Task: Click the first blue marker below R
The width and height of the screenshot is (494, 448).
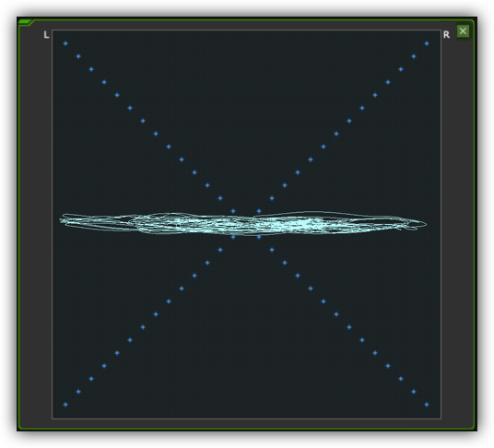Action: [427, 43]
